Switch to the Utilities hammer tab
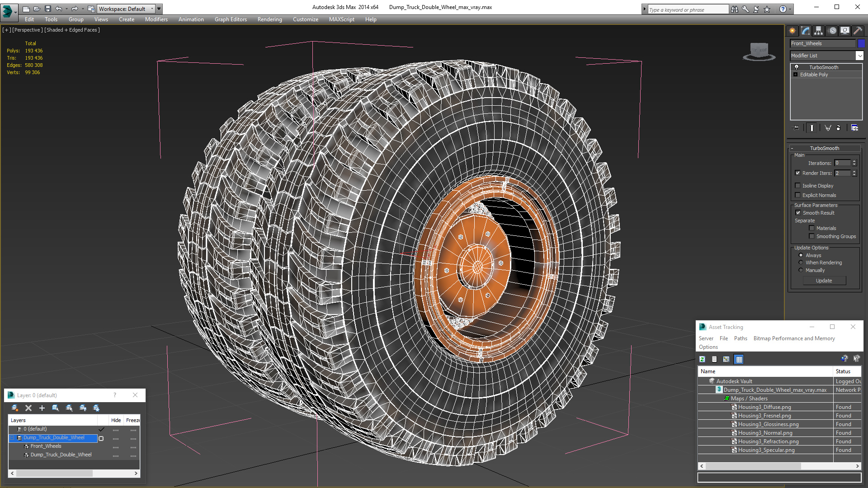The width and height of the screenshot is (868, 488). click(858, 31)
